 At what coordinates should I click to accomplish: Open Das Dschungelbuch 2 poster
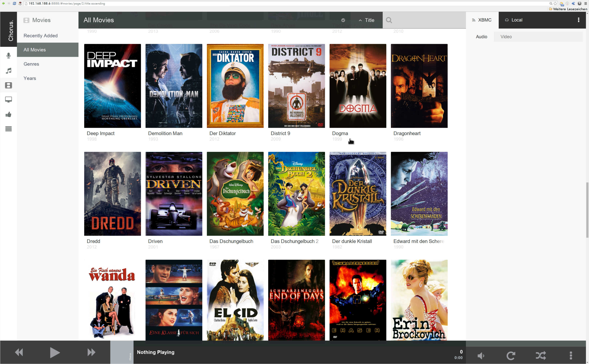click(x=296, y=194)
